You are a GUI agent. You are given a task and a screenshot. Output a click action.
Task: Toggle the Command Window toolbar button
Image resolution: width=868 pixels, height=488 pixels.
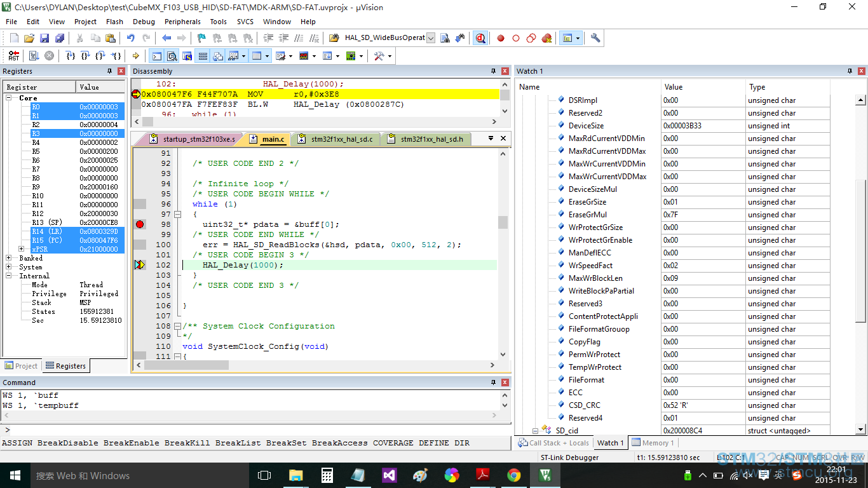click(x=156, y=56)
